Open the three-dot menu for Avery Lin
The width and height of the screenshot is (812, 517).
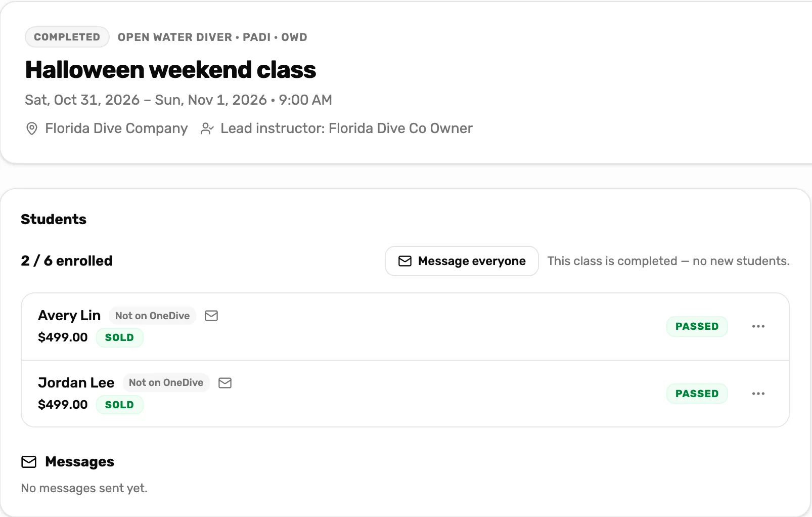pyautogui.click(x=758, y=326)
